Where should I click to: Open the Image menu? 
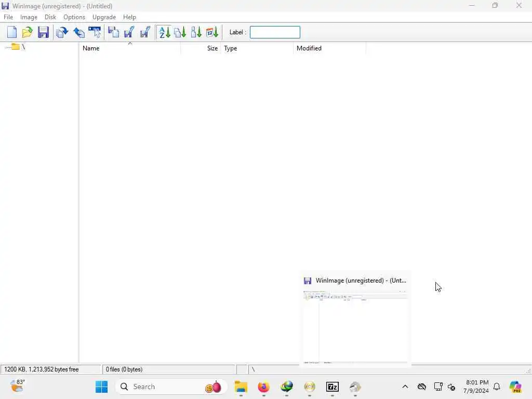coord(29,17)
